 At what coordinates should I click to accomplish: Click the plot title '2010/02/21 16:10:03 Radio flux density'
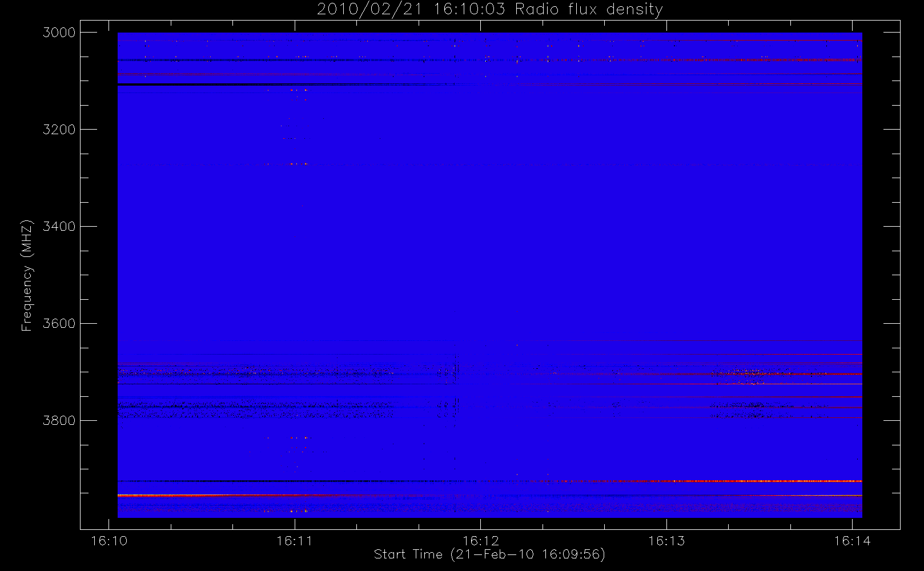490,10
